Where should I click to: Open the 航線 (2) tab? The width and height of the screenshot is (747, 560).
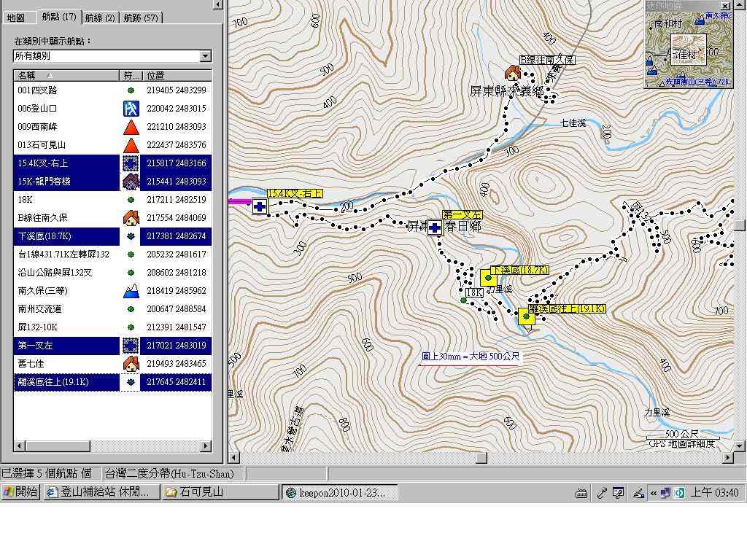99,17
